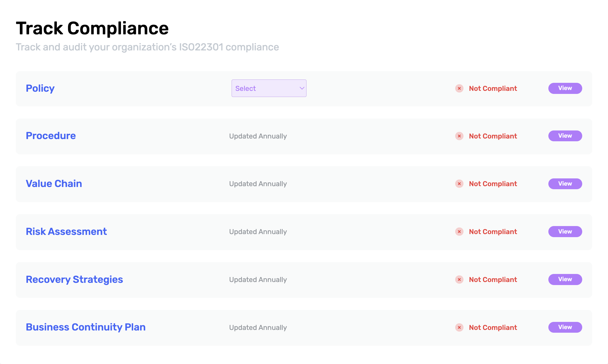Click View for the Procedure row
The image size is (608, 364).
(x=565, y=136)
